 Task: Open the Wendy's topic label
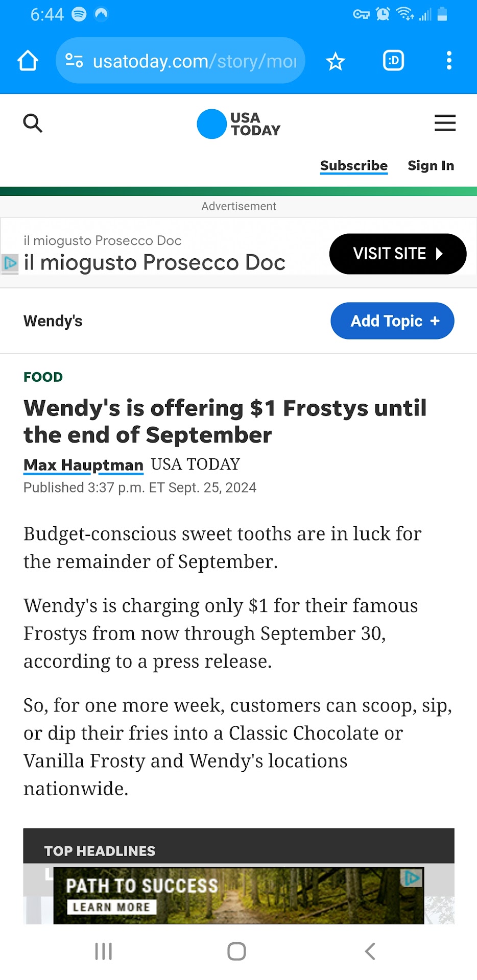pos(53,321)
